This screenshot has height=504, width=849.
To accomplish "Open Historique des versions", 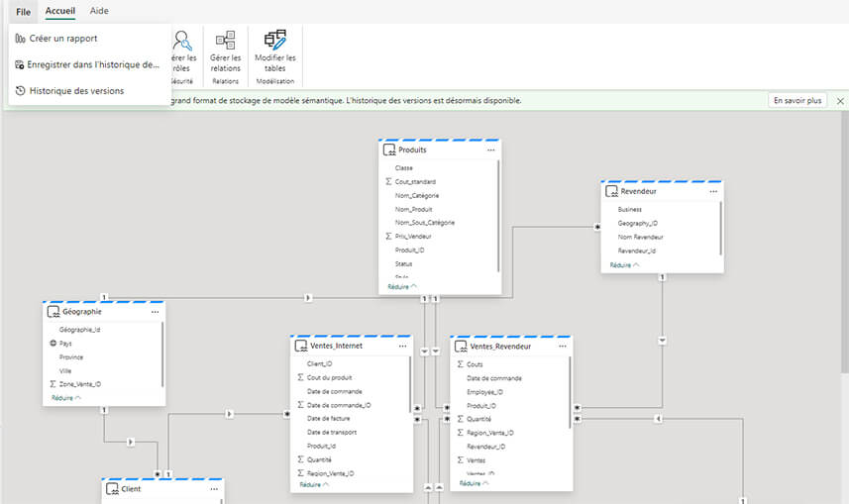I will point(75,90).
